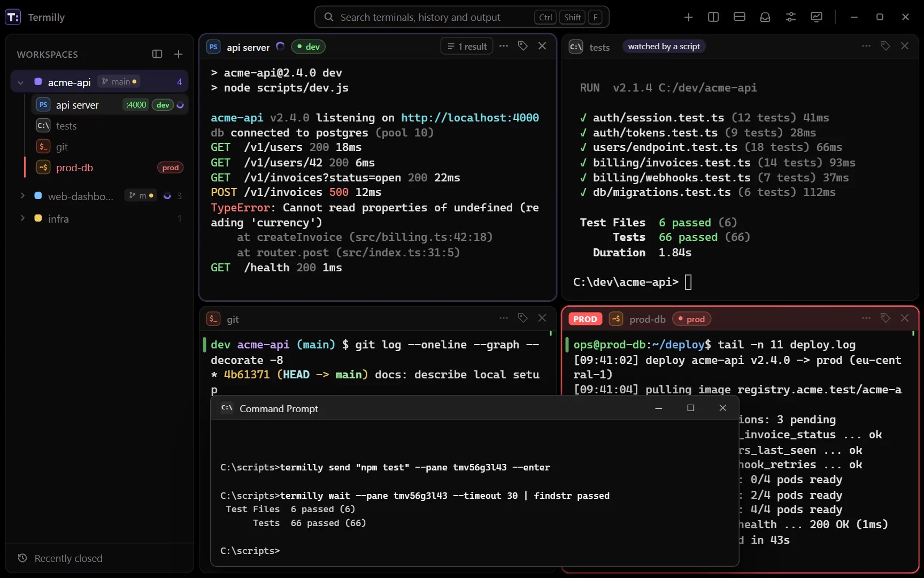Toggle split-columns layout icon in title bar

(713, 17)
